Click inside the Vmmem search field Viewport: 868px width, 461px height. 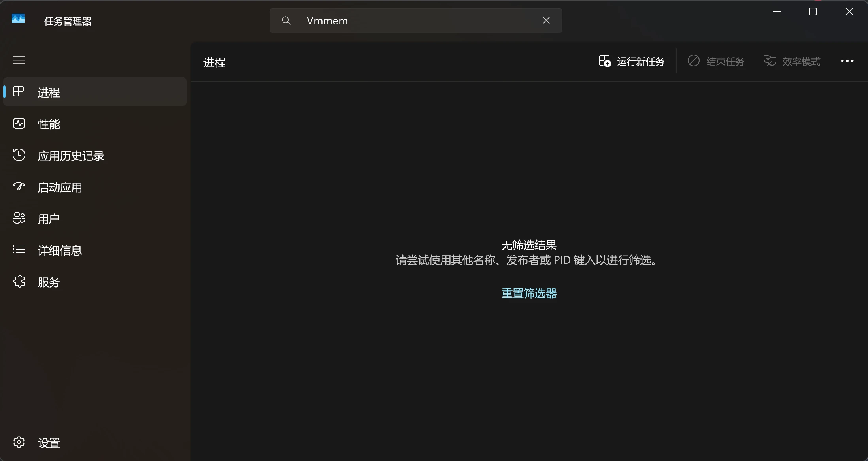pyautogui.click(x=415, y=21)
